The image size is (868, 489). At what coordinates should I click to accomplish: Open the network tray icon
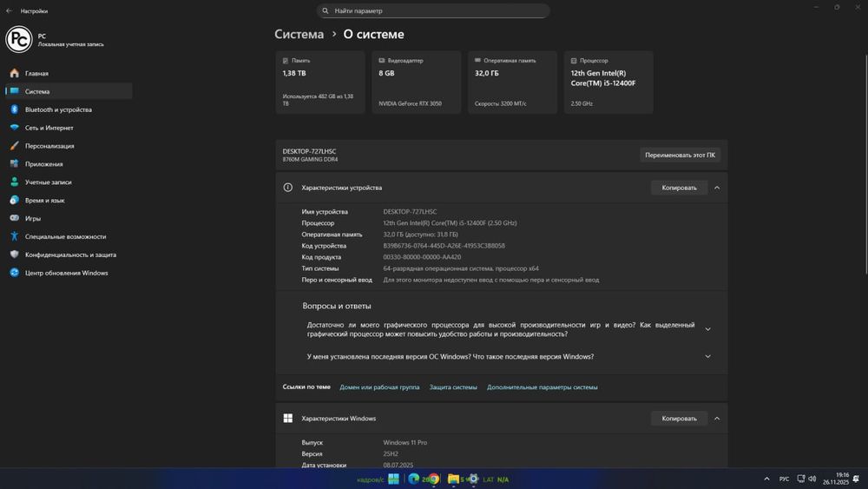[800, 479]
